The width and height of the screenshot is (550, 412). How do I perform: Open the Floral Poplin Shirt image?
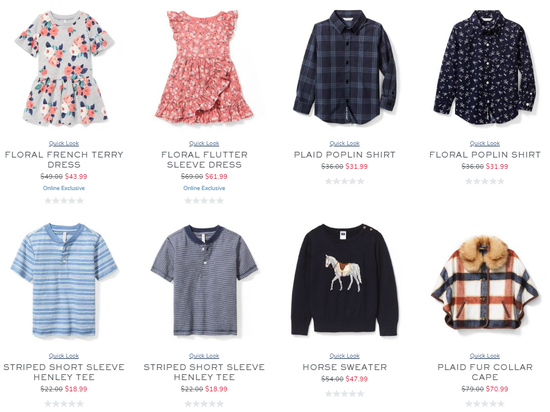coord(485,67)
